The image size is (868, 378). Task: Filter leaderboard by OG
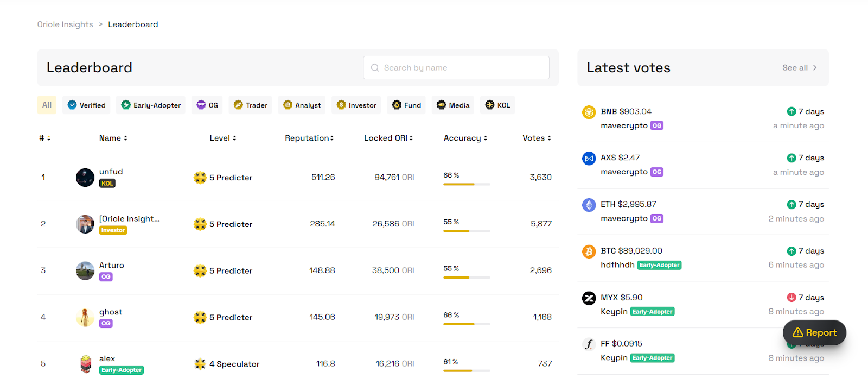pyautogui.click(x=207, y=105)
